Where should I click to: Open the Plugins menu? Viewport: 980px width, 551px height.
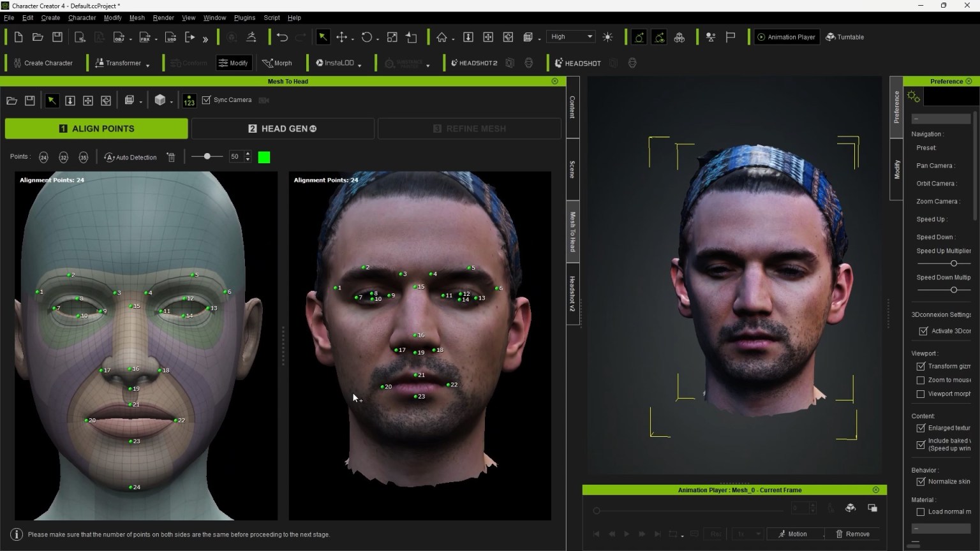(x=244, y=18)
